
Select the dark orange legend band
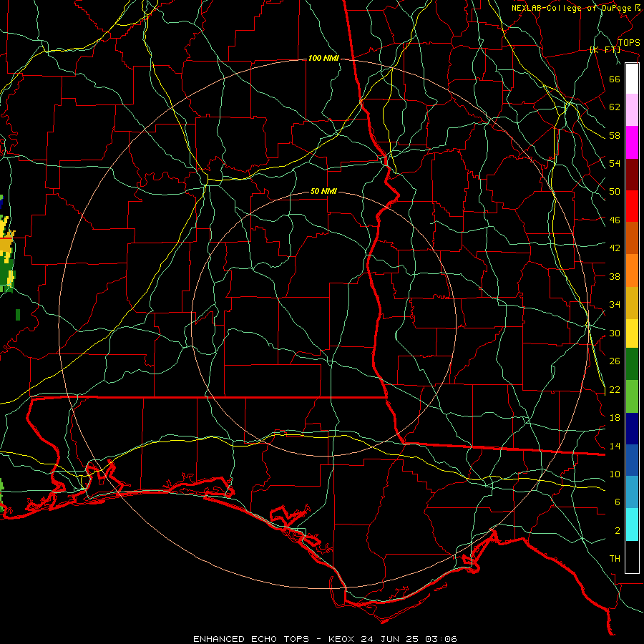[x=632, y=238]
